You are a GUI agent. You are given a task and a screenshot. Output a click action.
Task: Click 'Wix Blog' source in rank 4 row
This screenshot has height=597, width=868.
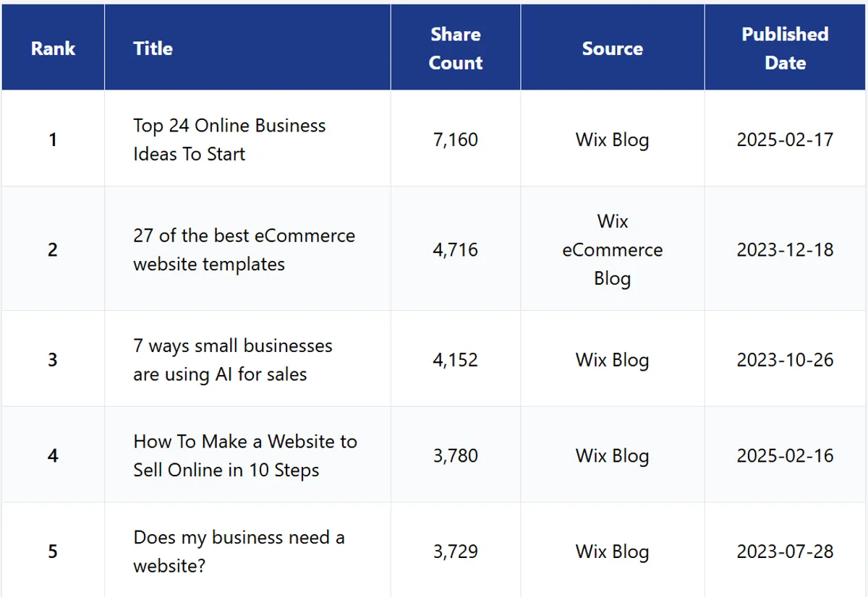[612, 456]
